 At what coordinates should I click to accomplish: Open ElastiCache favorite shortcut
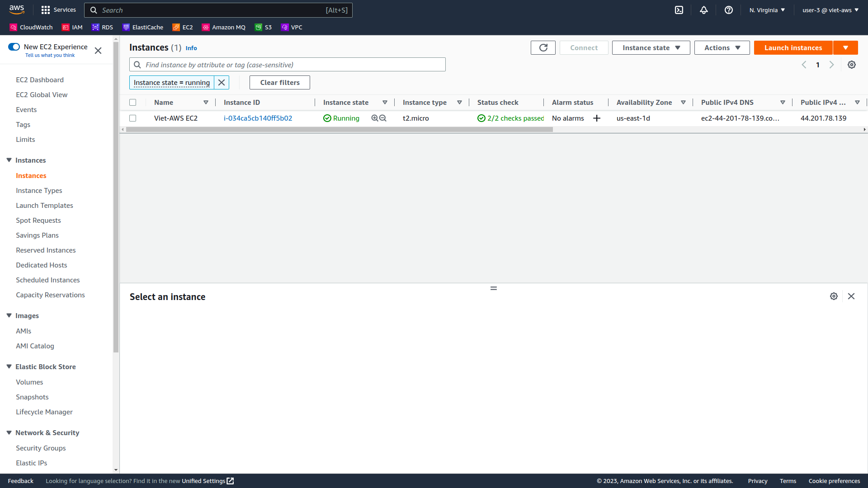[143, 27]
